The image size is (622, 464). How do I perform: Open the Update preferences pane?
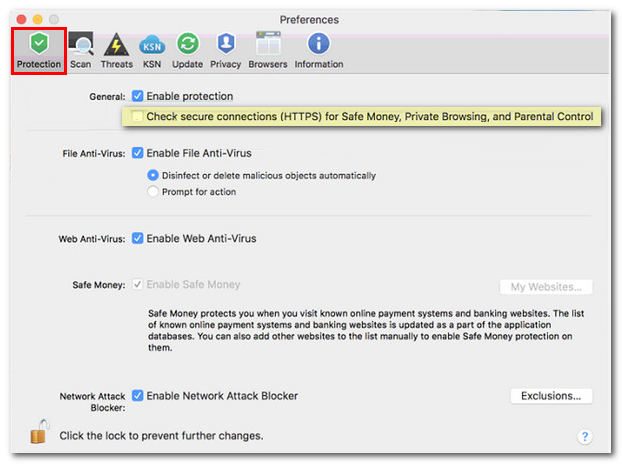point(187,50)
